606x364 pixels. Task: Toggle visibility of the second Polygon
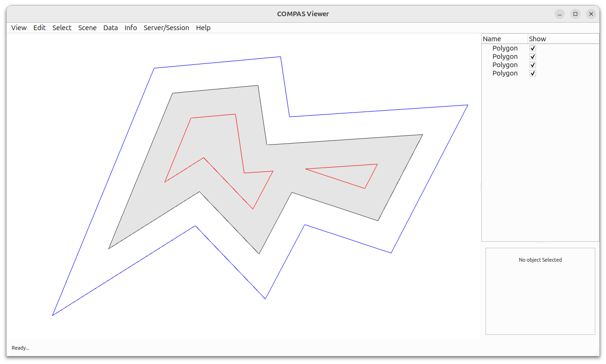coord(532,56)
